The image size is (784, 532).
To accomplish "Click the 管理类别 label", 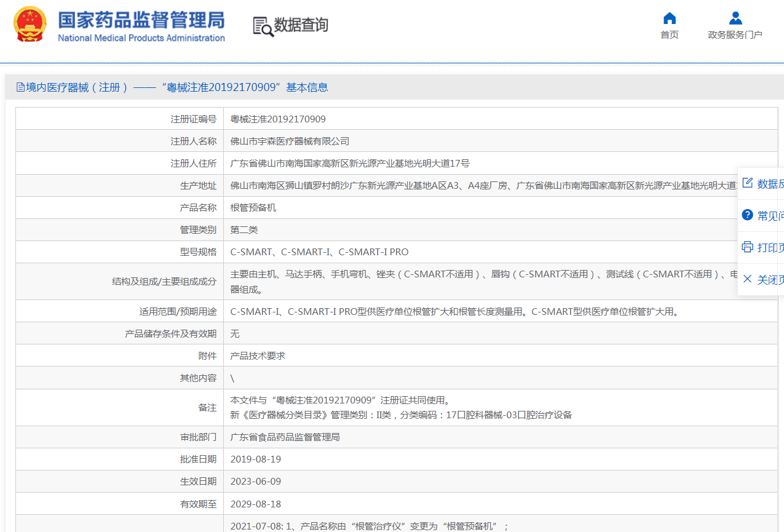I will (198, 229).
